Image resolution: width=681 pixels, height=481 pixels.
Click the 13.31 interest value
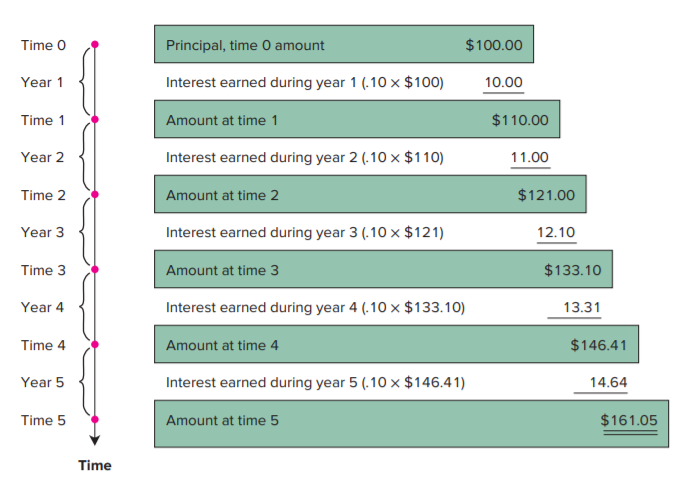tap(582, 307)
